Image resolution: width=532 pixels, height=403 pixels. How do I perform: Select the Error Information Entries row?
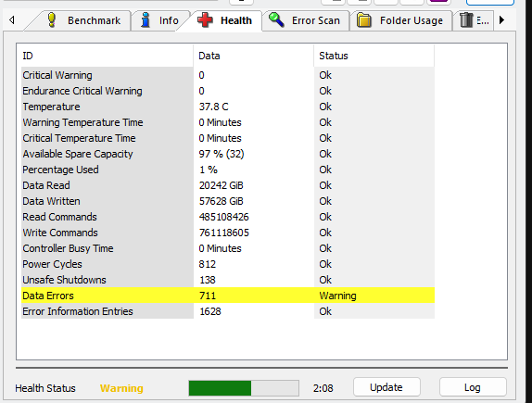(228, 311)
